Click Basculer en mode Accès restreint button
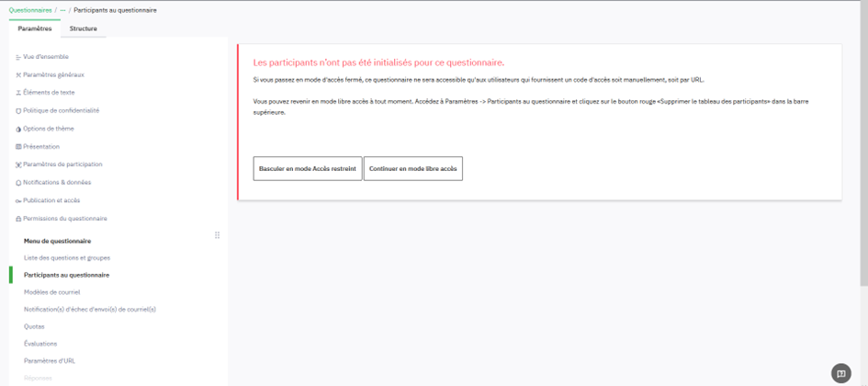Screen dimensions: 868x386 pyautogui.click(x=308, y=169)
